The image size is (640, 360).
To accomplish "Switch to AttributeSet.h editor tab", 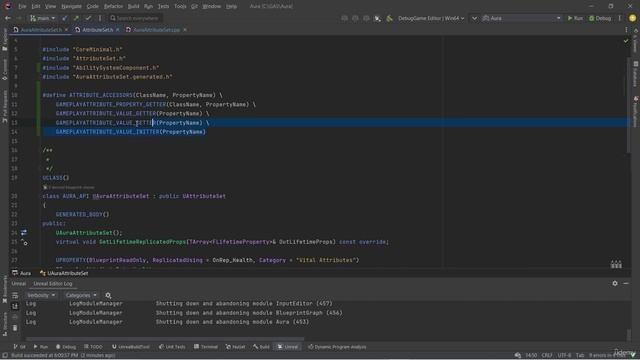I will [98, 30].
